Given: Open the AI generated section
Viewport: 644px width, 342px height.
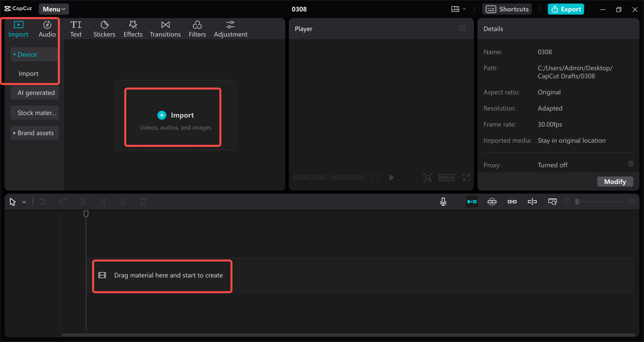Looking at the screenshot, I should 35,93.
